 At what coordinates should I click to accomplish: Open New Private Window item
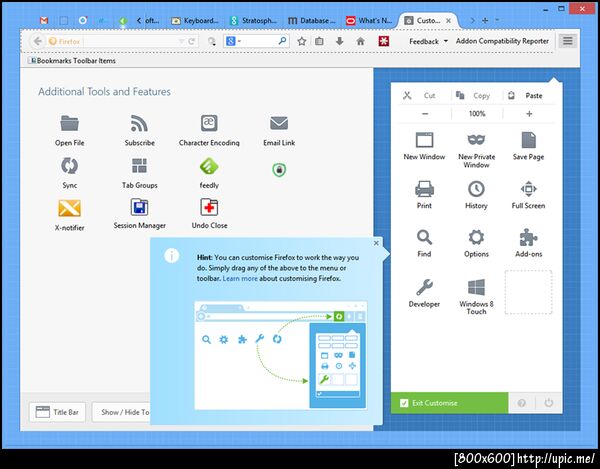point(476,150)
